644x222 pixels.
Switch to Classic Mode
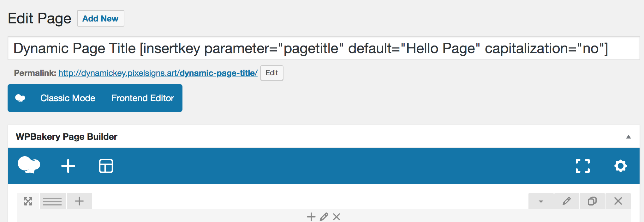(x=68, y=98)
